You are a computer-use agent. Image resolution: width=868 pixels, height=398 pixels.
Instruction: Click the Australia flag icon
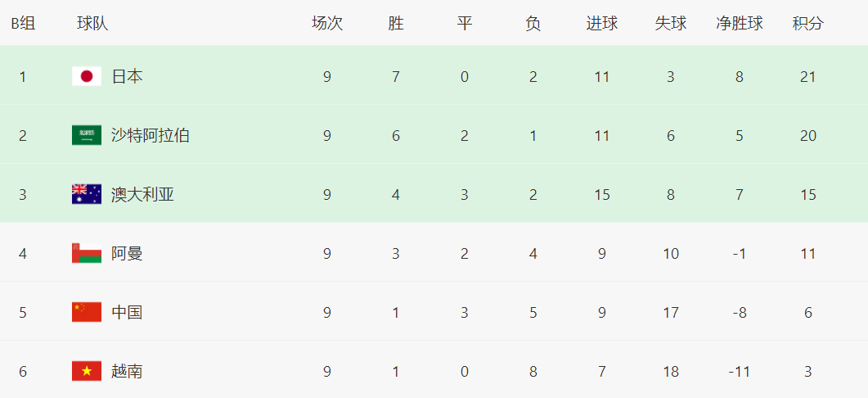point(87,195)
